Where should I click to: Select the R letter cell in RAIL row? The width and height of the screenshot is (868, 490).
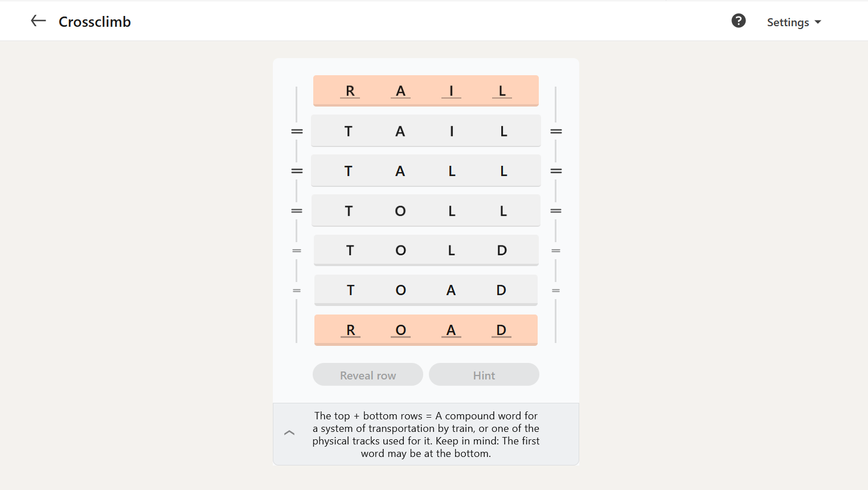[350, 91]
